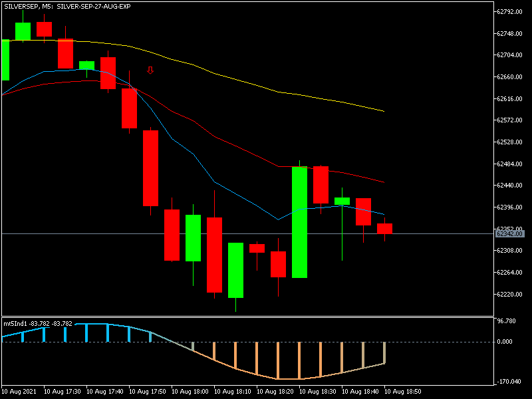Image resolution: width=532 pixels, height=399 pixels.
Task: Click the 10 Aug 17:50 time label
Action: [x=147, y=392]
